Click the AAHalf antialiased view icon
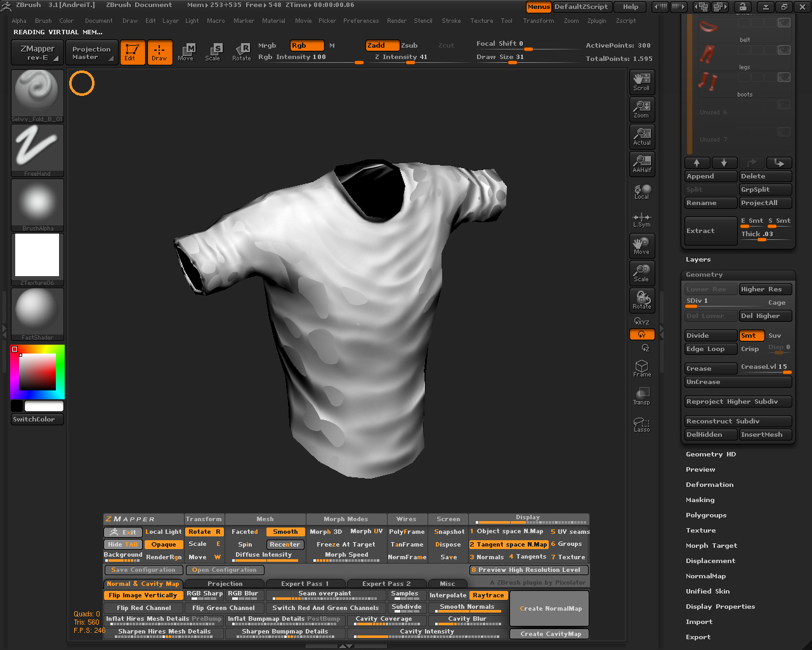Screen dimensions: 812x650 641,164
